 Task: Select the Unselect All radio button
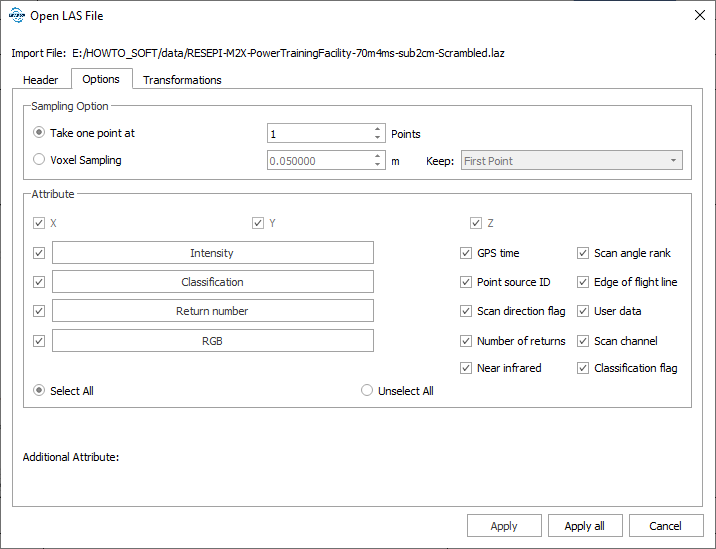point(367,391)
